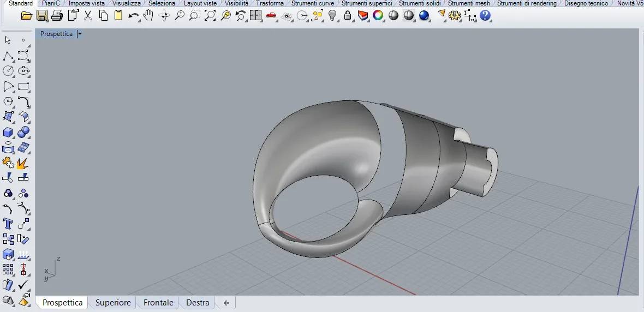Select the Explode tool
The height and width of the screenshot is (312, 644).
pyautogui.click(x=23, y=163)
